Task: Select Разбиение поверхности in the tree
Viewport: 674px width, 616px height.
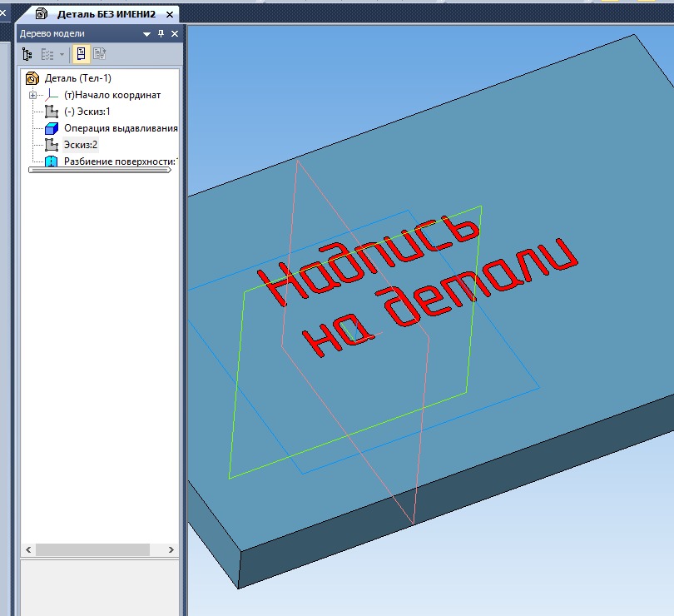Action: pyautogui.click(x=121, y=161)
